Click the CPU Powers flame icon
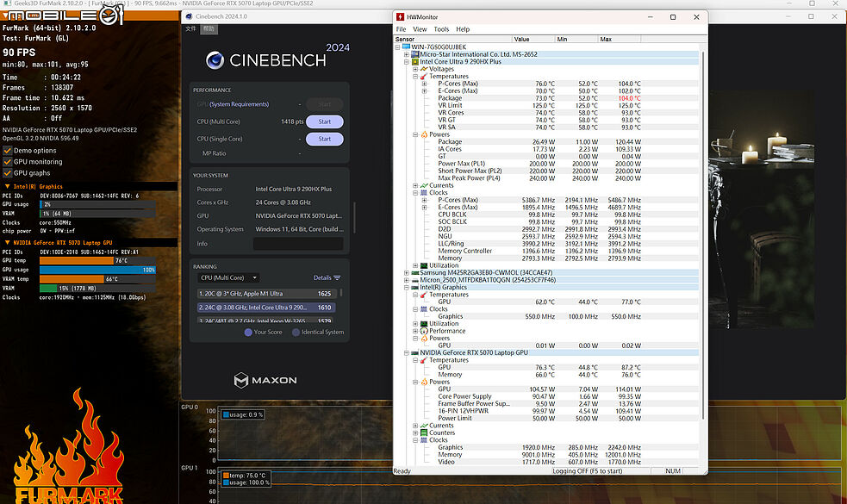 tap(424, 134)
